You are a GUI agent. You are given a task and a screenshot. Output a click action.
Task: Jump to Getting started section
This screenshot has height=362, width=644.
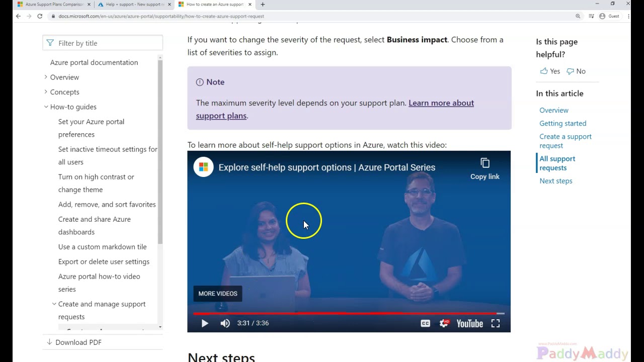click(563, 123)
